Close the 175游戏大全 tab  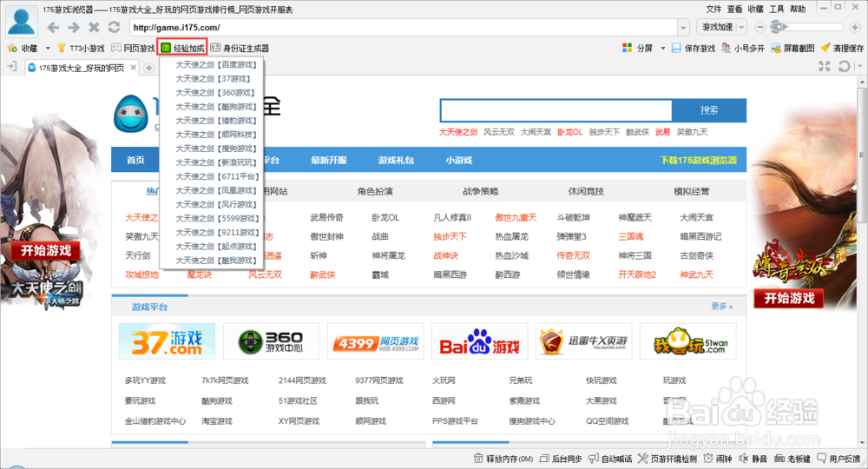pos(134,68)
